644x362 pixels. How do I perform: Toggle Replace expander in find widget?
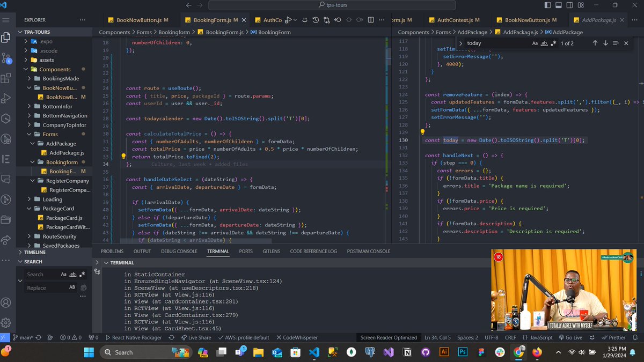[461, 43]
